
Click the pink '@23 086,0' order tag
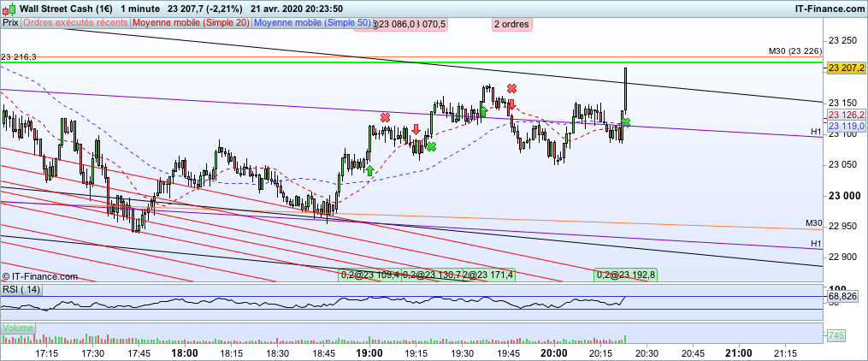click(393, 24)
